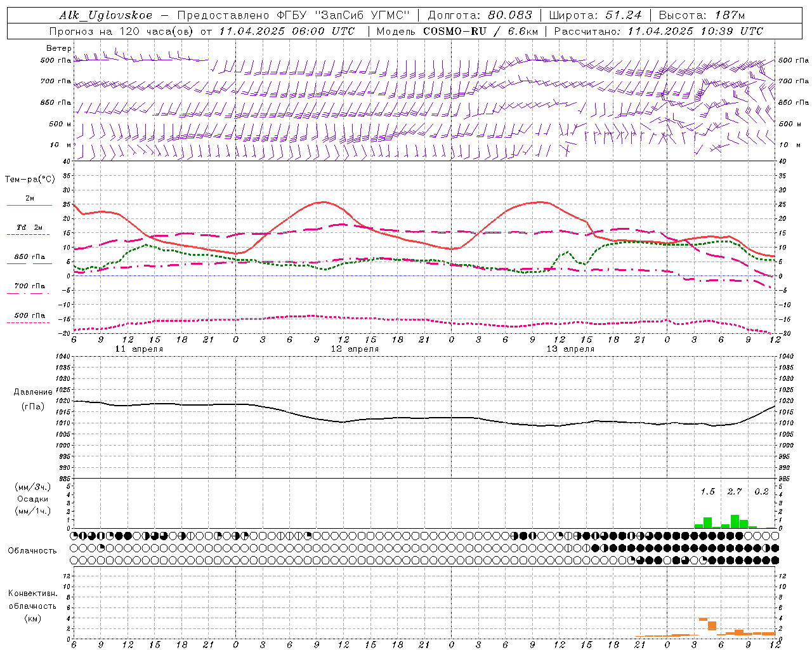The image size is (812, 650).
Task: Click the Ветер wind panel label
Action: [59, 48]
